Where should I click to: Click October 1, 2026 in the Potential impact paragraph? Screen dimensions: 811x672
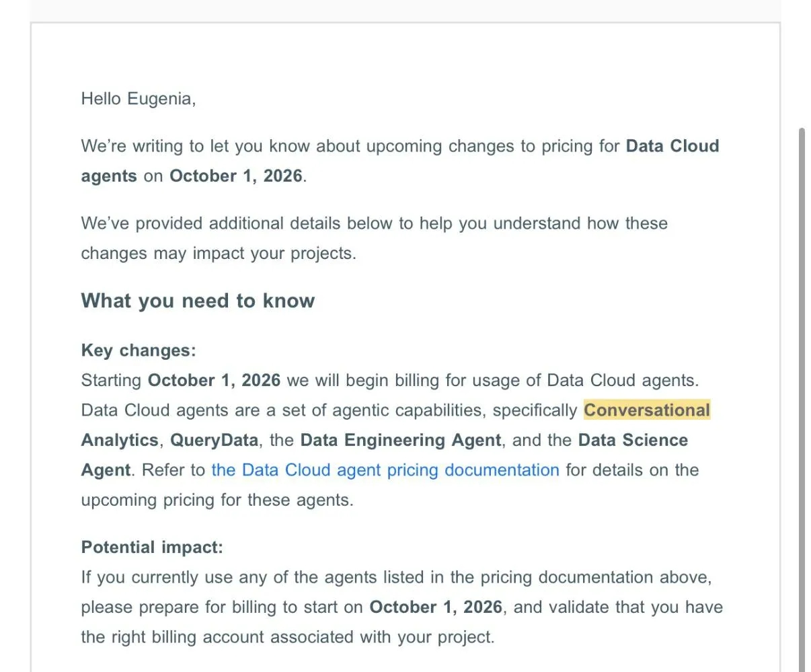coord(436,607)
